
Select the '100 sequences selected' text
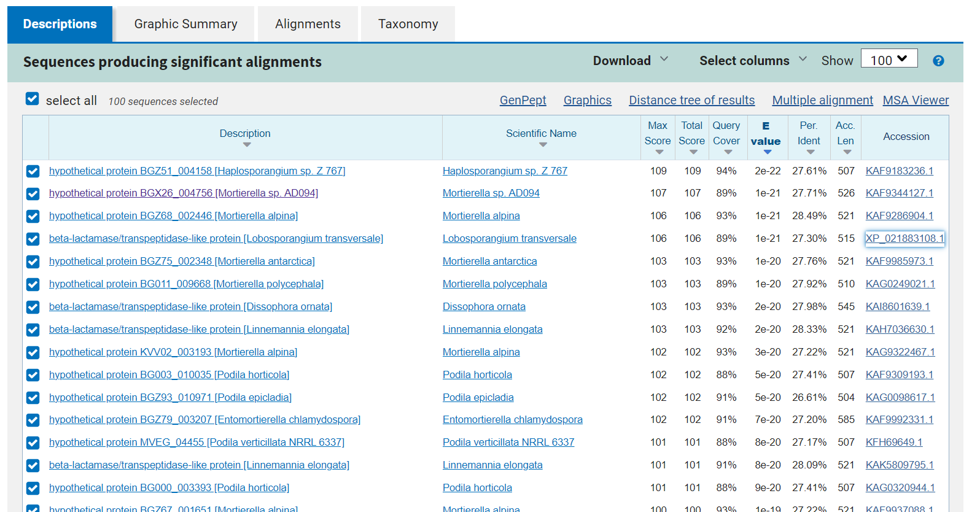163,101
